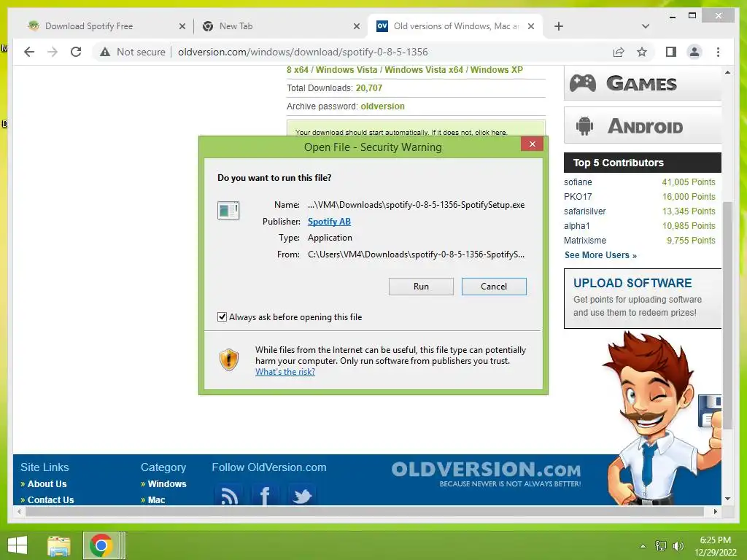Click the security shield warning icon
747x560 pixels.
click(x=228, y=359)
